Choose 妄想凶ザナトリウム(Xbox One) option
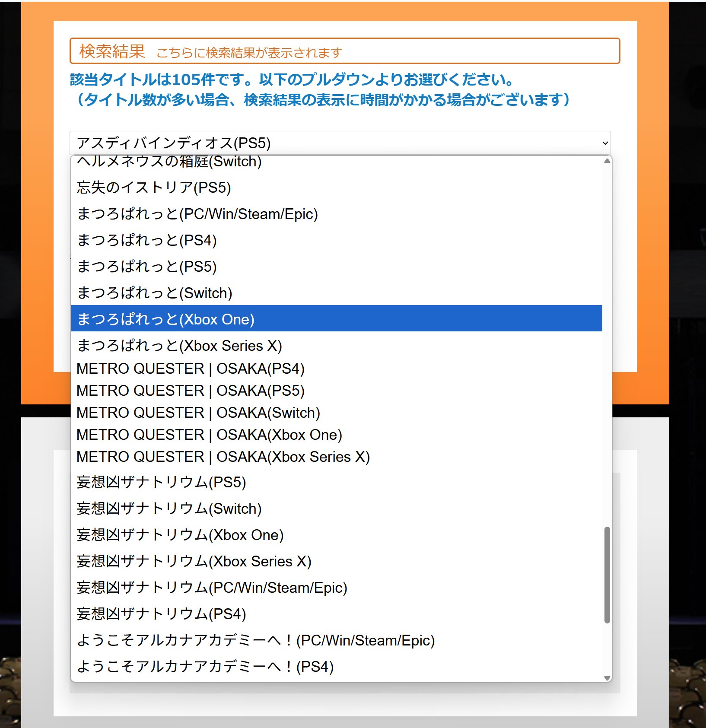Viewport: 706px width, 728px height. pyautogui.click(x=337, y=534)
